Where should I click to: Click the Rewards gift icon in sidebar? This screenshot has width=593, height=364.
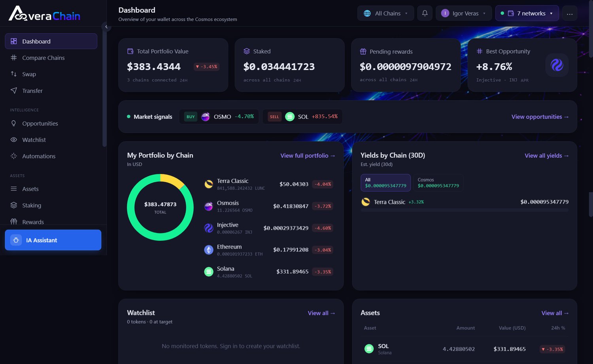pos(14,221)
